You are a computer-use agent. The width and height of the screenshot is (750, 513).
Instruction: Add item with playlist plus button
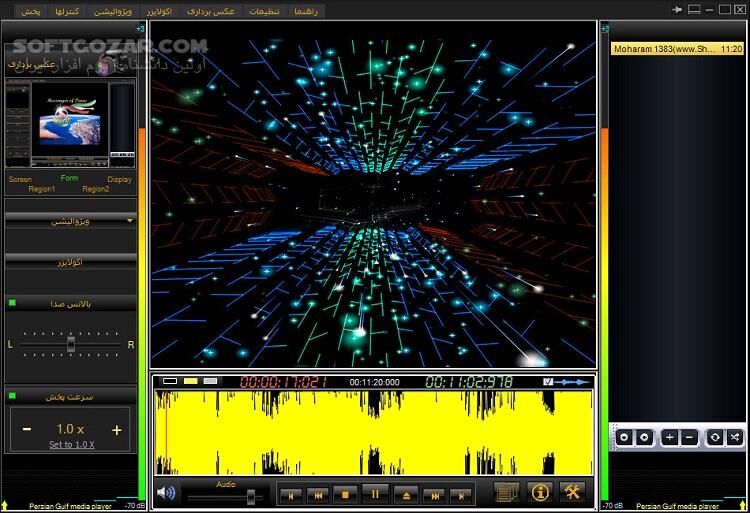point(669,437)
